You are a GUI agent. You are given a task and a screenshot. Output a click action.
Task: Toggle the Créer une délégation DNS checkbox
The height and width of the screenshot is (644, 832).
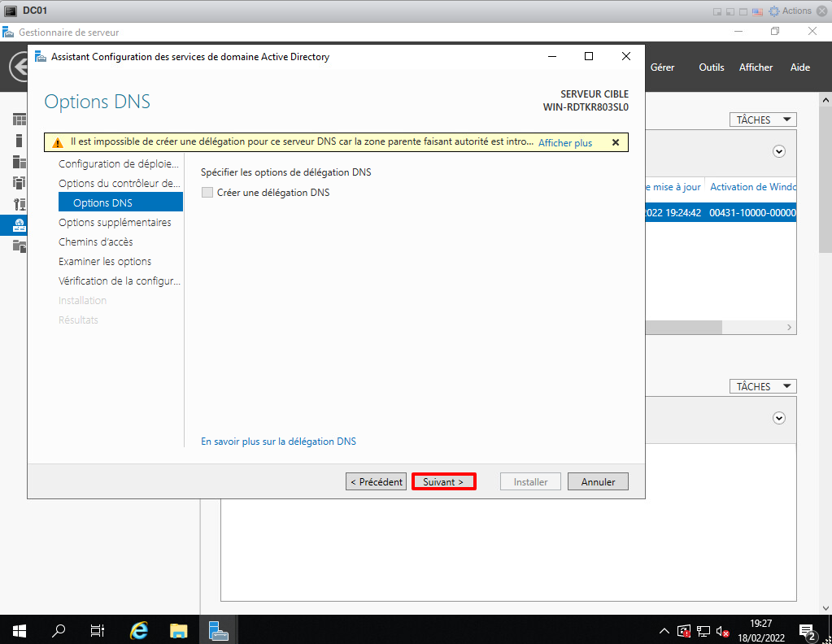tap(207, 193)
